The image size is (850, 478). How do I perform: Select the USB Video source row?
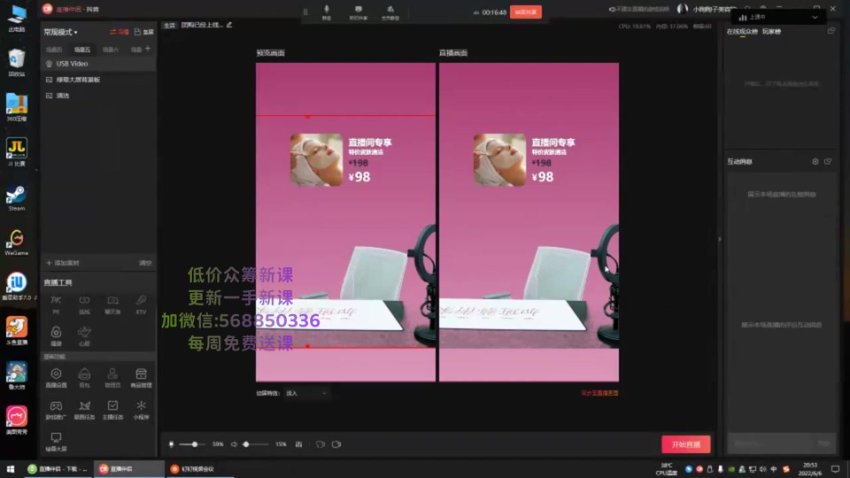[99, 64]
